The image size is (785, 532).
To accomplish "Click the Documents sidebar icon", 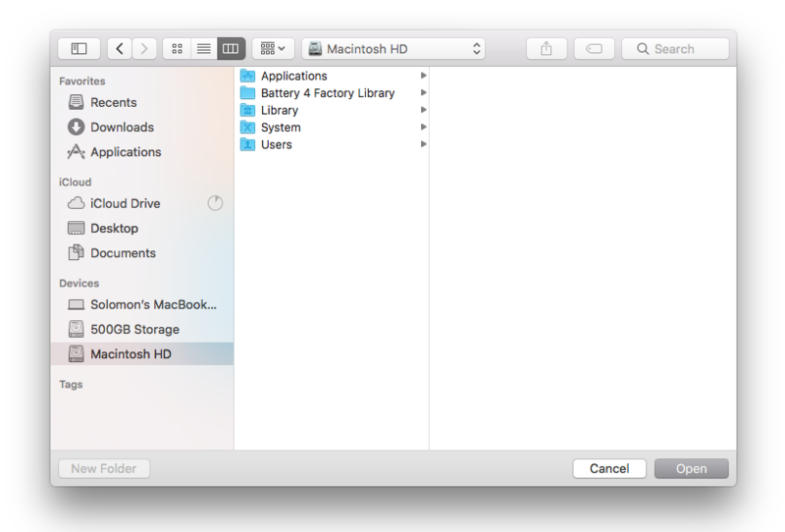I will pyautogui.click(x=77, y=252).
